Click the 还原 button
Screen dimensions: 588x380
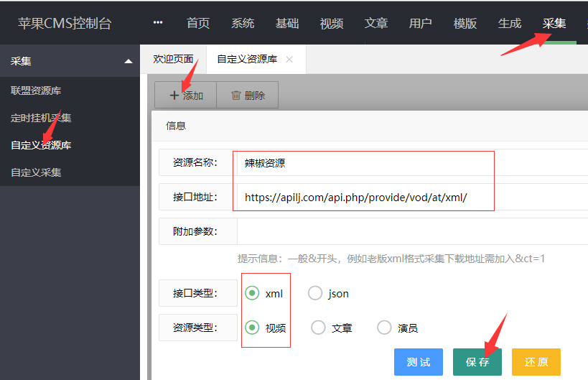click(536, 362)
